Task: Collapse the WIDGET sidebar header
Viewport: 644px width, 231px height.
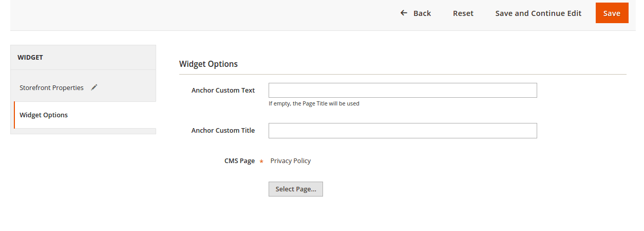Action: point(83,57)
